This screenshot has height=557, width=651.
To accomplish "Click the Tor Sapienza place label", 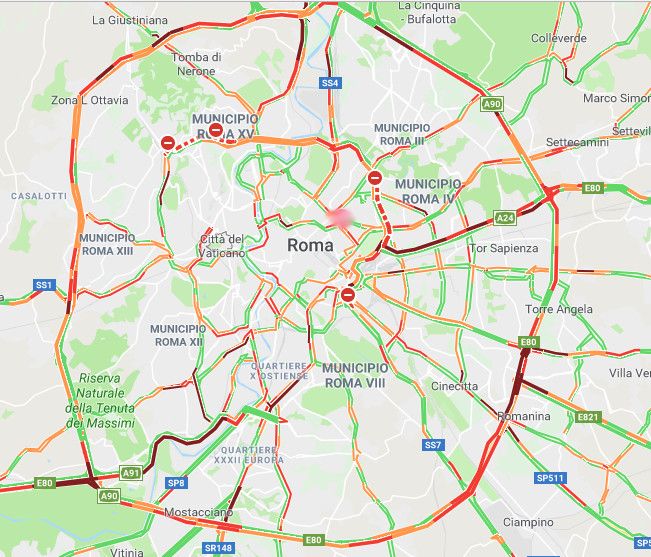I will click(504, 248).
